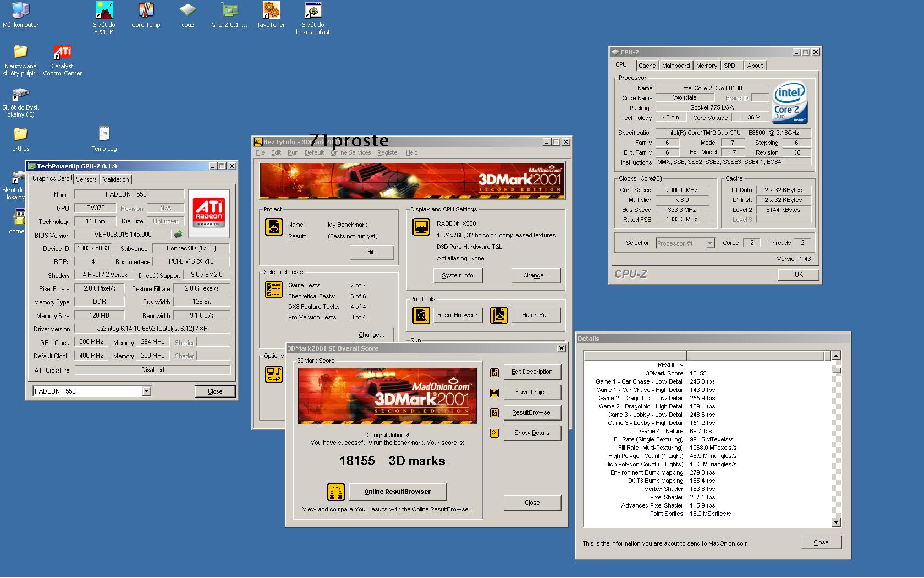
Task: Click the BIOS save chip icon in GPU-Z
Action: (178, 235)
